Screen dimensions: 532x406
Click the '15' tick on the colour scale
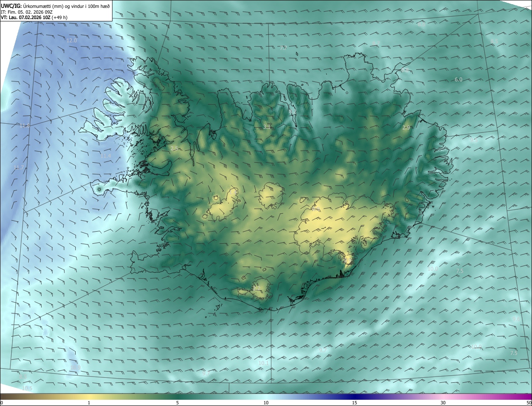coord(355,403)
